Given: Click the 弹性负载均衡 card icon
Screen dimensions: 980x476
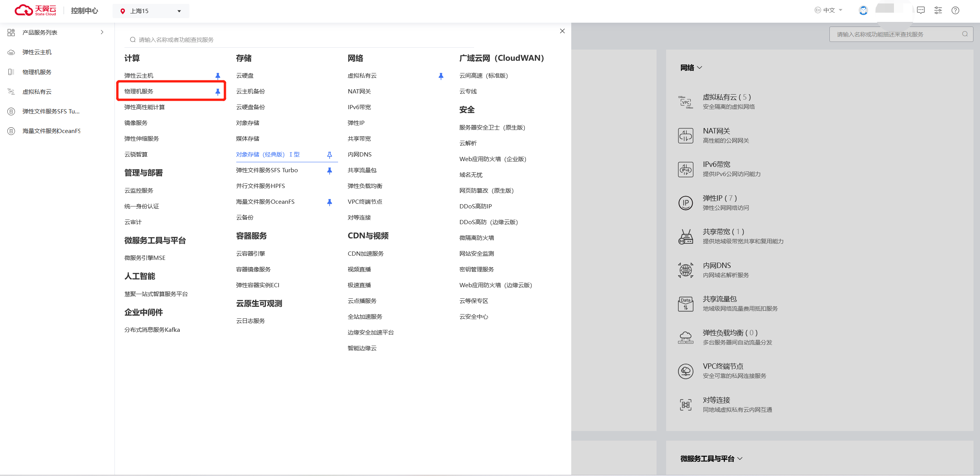Looking at the screenshot, I should click(686, 338).
